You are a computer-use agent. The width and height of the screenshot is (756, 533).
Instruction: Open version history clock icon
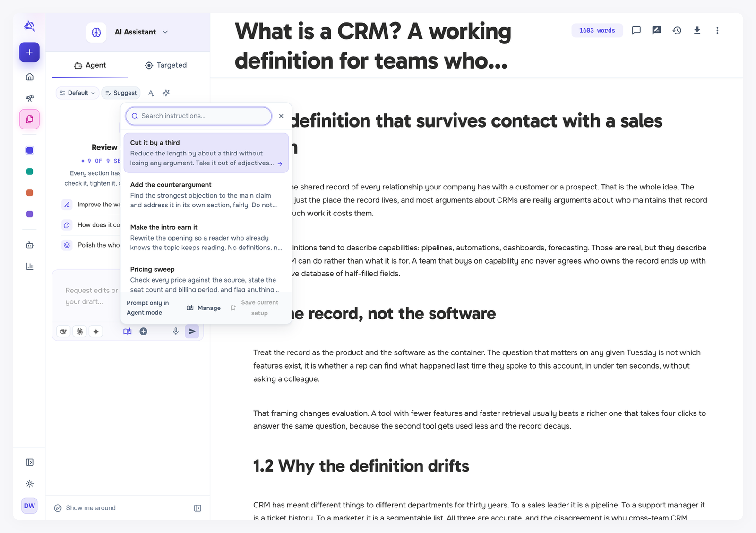[x=677, y=30]
